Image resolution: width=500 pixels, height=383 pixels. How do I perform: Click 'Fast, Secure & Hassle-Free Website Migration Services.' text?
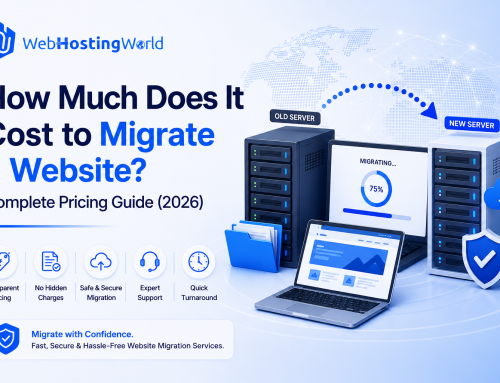point(128,346)
